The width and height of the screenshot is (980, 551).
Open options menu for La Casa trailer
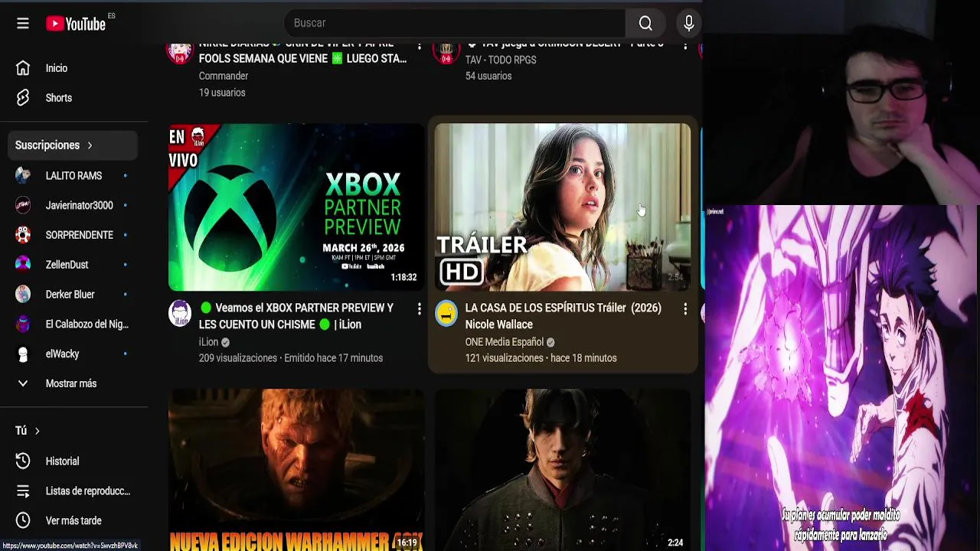[x=685, y=308]
